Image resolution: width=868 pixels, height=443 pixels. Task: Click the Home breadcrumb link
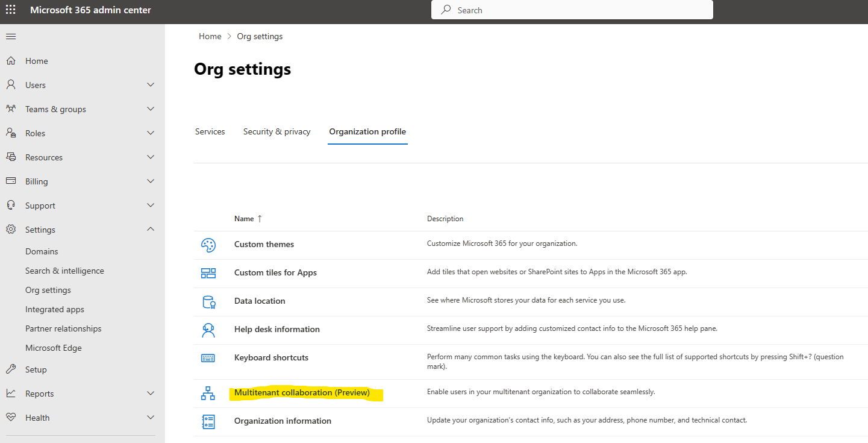tap(210, 36)
